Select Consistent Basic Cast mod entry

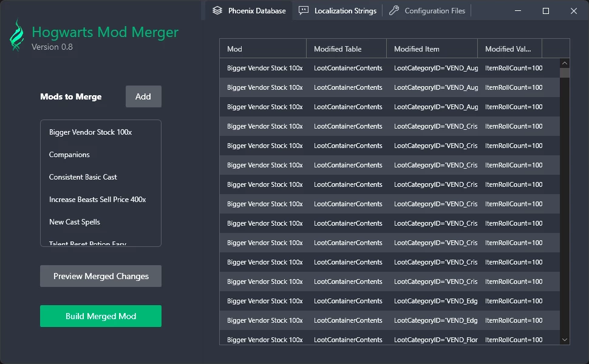pos(83,177)
